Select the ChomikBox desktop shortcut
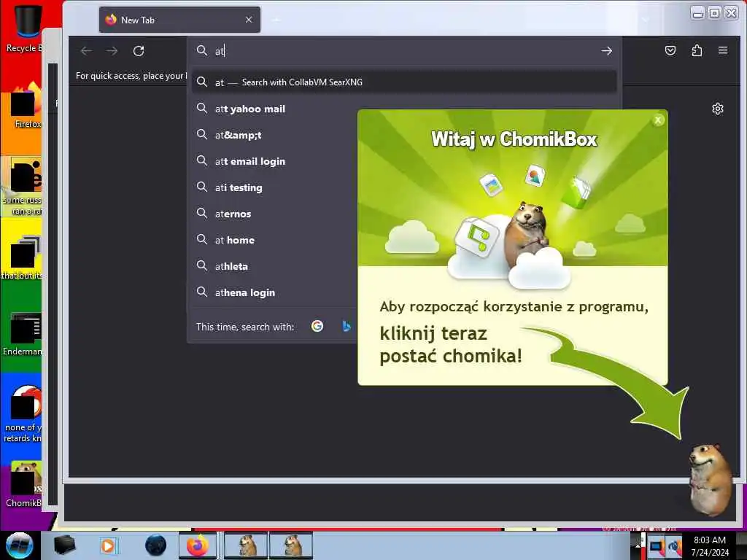Screen dimensions: 747x560 [25, 484]
